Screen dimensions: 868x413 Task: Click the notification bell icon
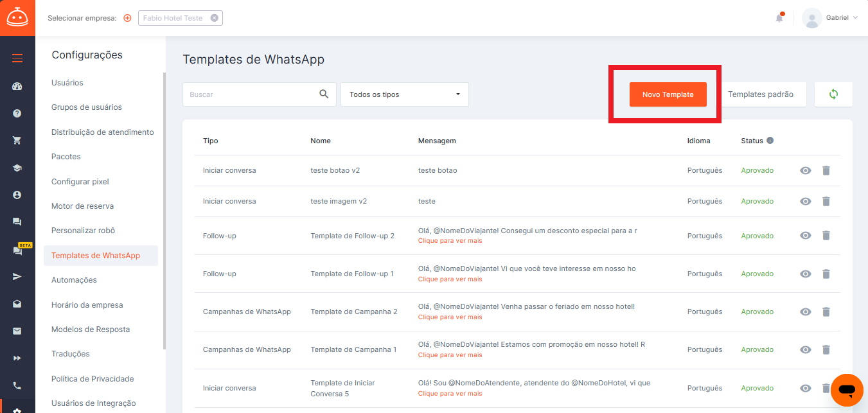click(x=779, y=18)
